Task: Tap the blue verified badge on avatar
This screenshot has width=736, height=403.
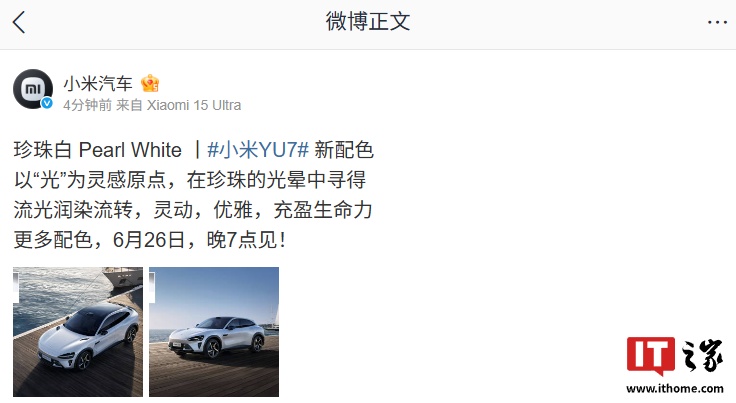Action: pos(46,103)
